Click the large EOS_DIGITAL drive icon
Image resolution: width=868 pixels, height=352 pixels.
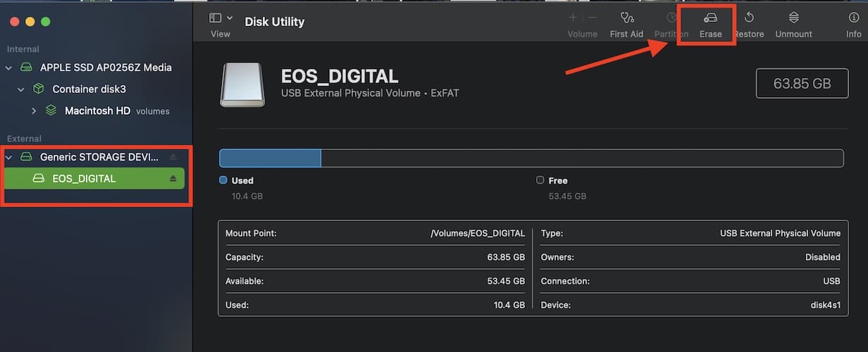coord(242,84)
